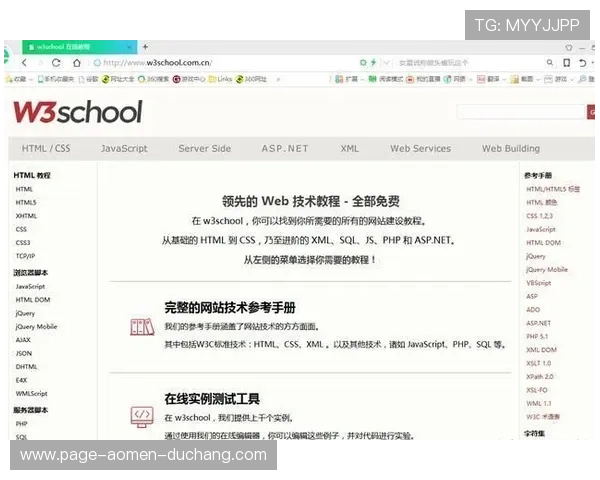Click the page-shaped icon right of the magnifier

click(x=567, y=63)
